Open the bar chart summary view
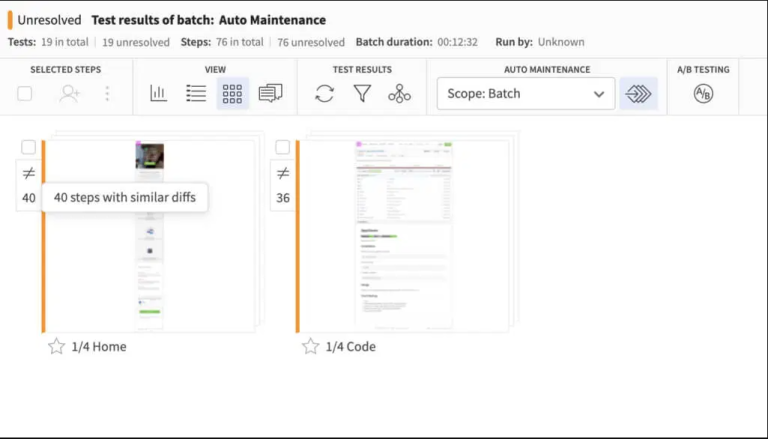Image resolution: width=768 pixels, height=439 pixels. tap(159, 94)
